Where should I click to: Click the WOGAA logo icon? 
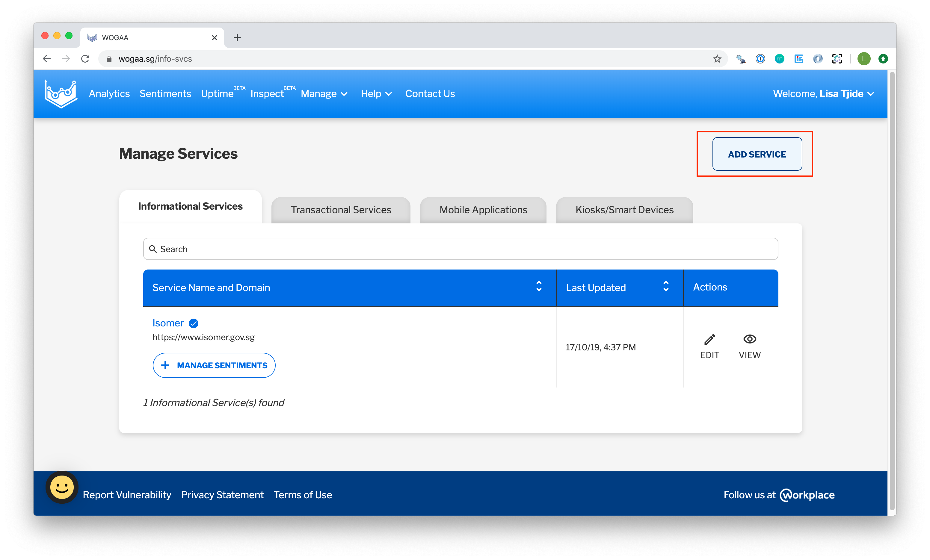pos(61,94)
